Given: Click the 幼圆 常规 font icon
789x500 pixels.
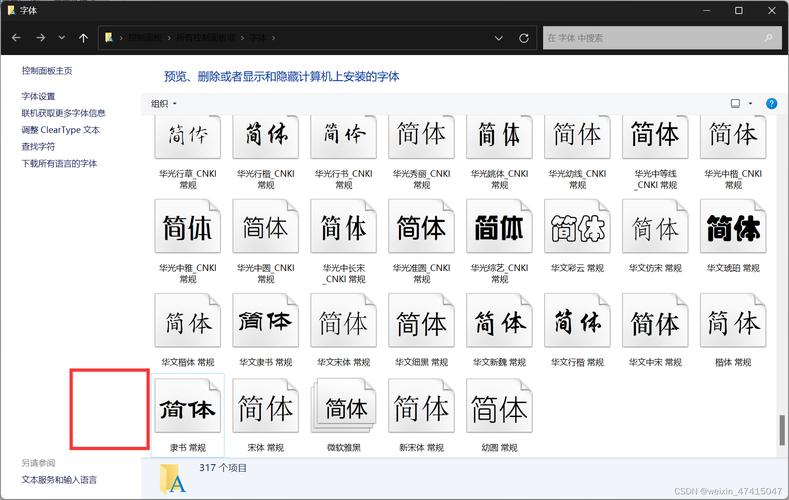Looking at the screenshot, I should [500, 406].
